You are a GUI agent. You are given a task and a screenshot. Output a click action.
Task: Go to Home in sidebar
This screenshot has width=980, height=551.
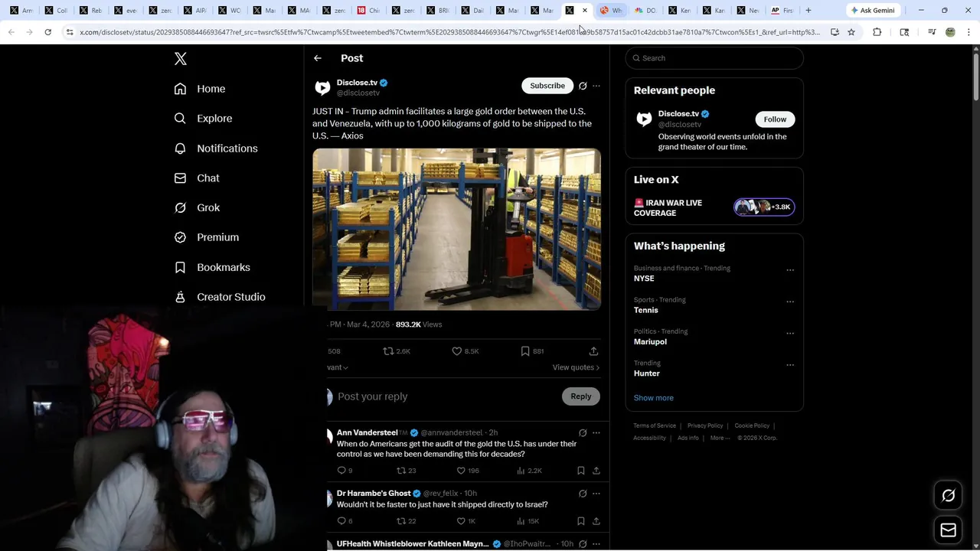[x=200, y=89]
